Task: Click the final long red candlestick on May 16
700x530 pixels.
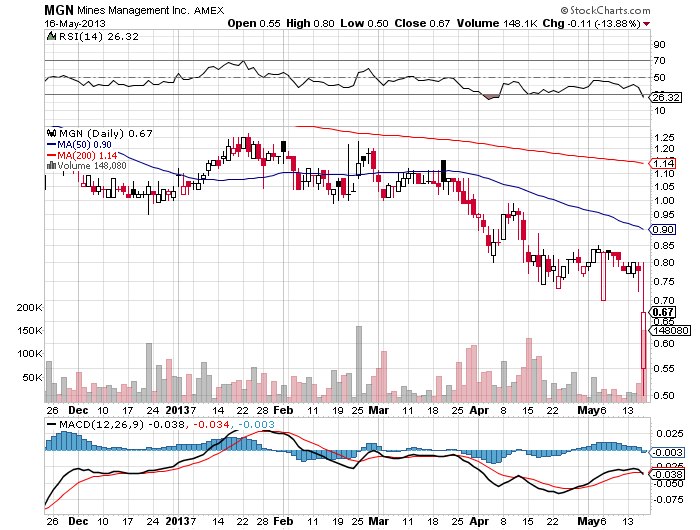Action: click(x=644, y=328)
